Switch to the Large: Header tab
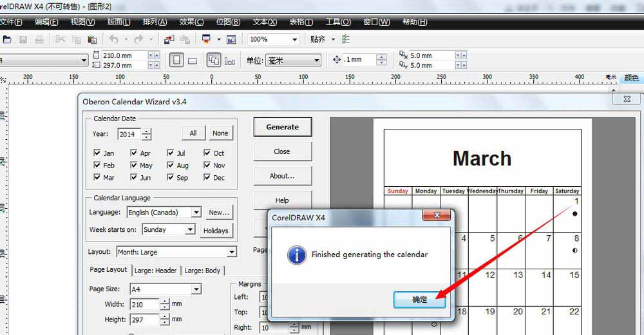 click(x=156, y=271)
